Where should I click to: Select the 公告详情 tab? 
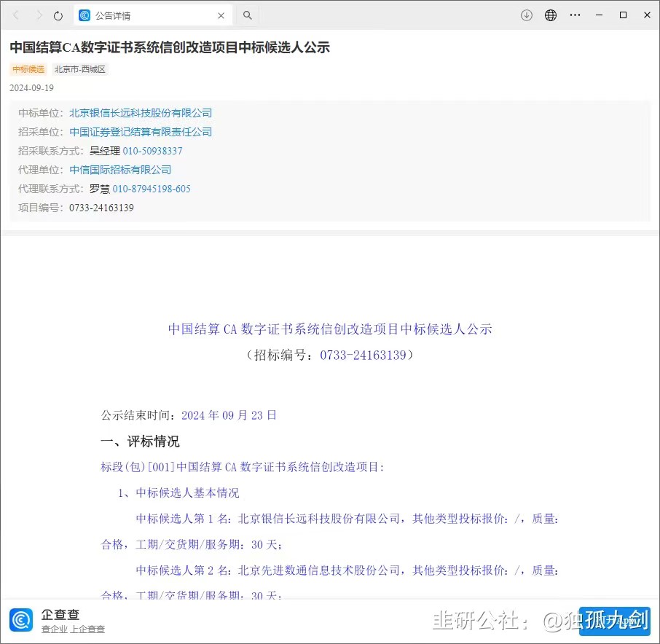(x=153, y=15)
